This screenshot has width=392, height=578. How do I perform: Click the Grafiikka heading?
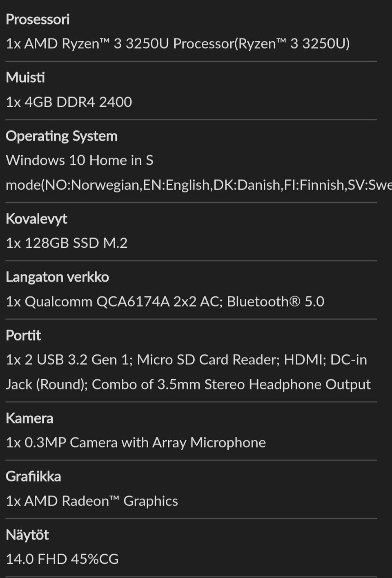pos(33,477)
